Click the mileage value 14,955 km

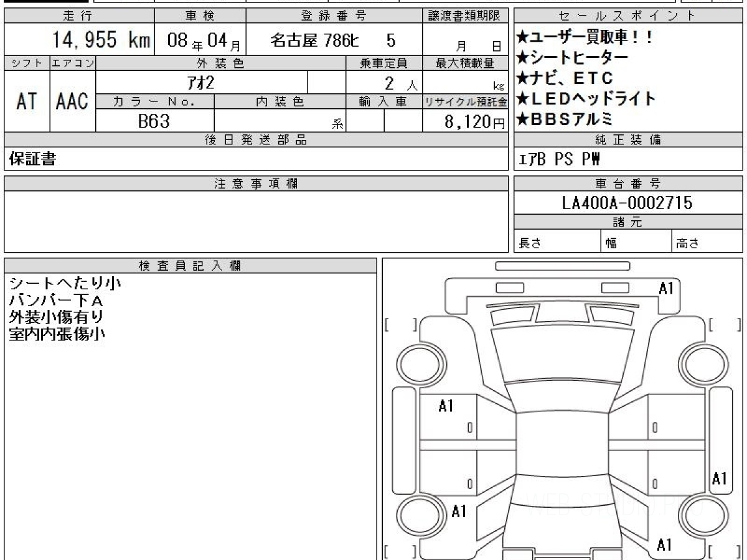coord(101,41)
